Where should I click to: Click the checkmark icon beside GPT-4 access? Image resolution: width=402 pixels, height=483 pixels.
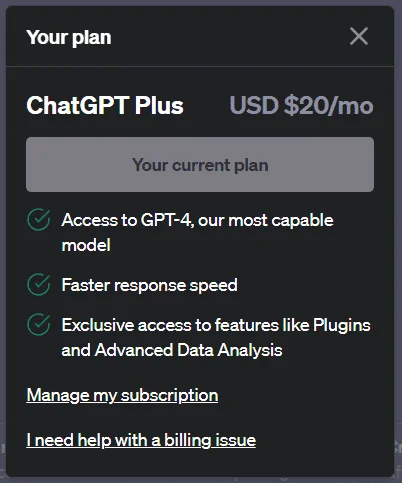tap(39, 219)
